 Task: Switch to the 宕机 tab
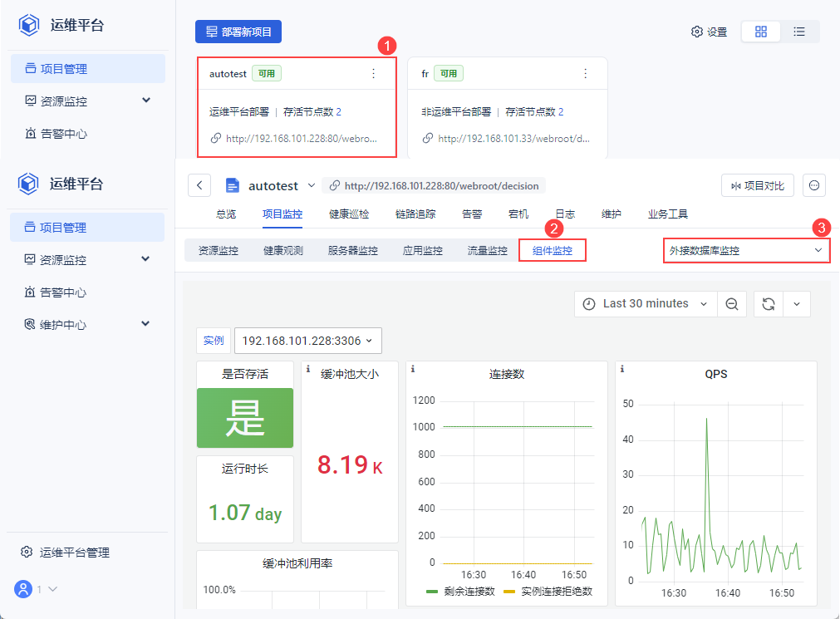tap(518, 214)
